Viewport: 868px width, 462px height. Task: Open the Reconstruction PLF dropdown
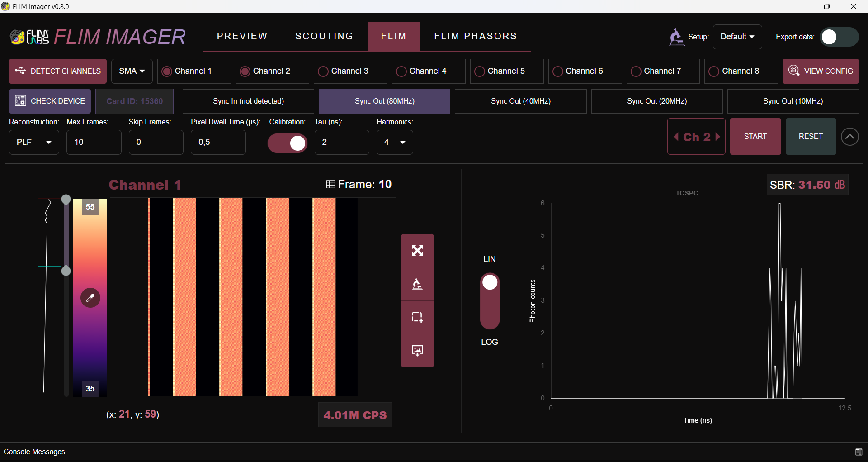tap(34, 142)
